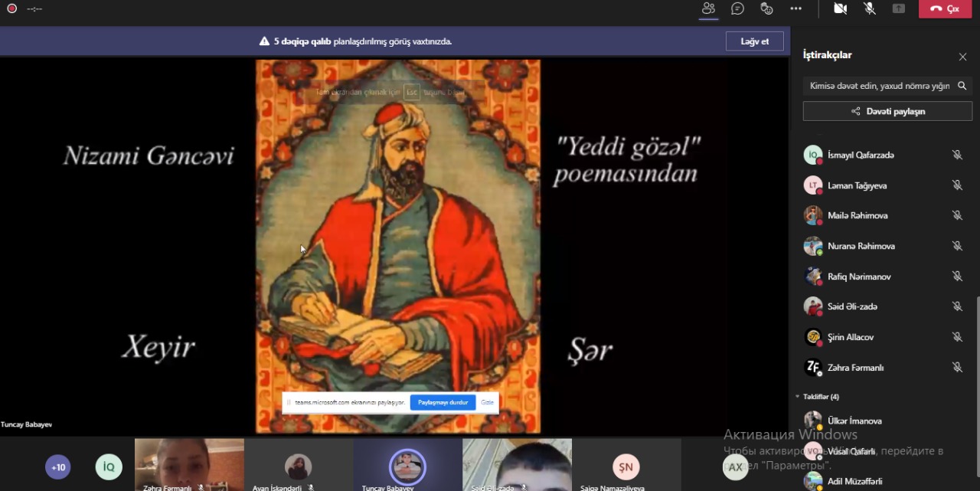Click Rafiq Nərimanov avatar photo
Image resolution: width=980 pixels, height=491 pixels.
pos(813,277)
